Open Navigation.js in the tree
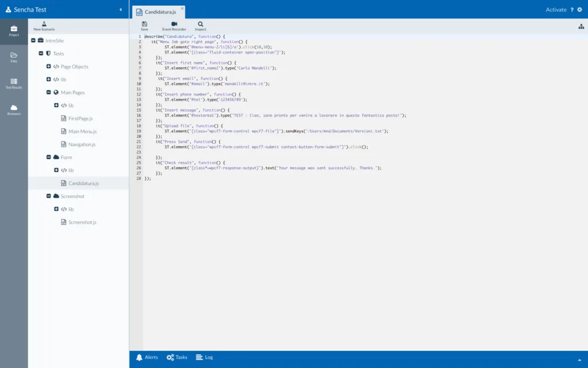 point(82,144)
